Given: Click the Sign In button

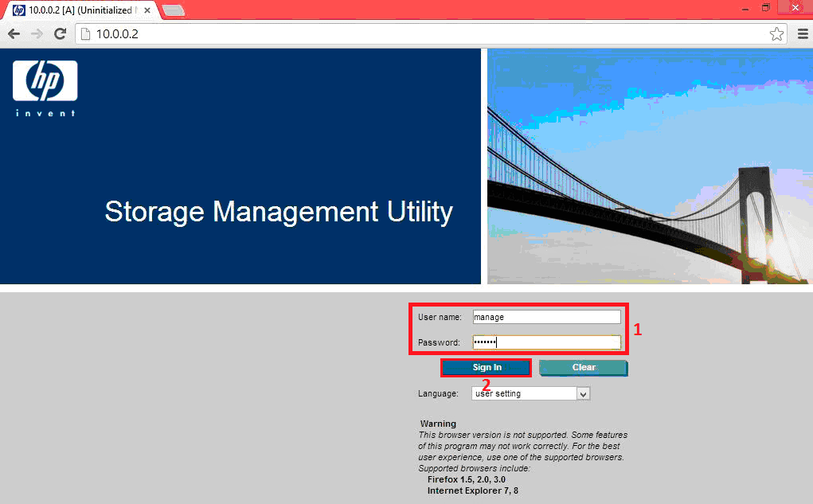Looking at the screenshot, I should coord(486,367).
